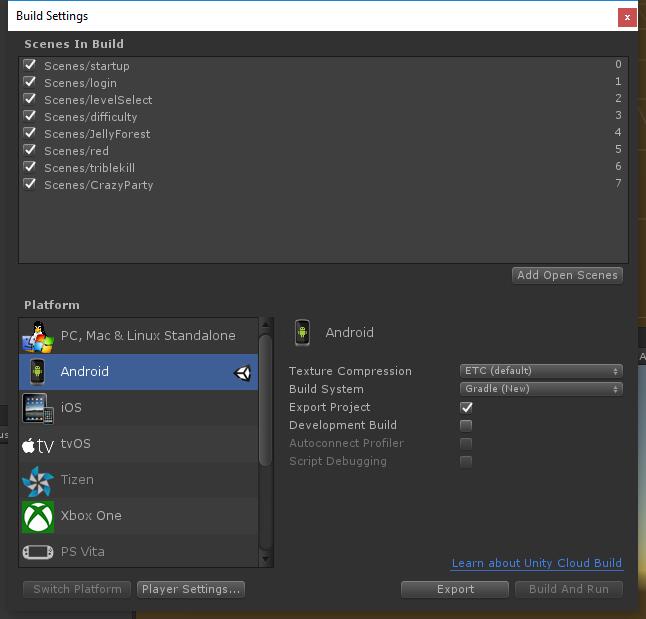646x619 pixels.
Task: Uncheck the Scenes/startup checkbox
Action: pyautogui.click(x=30, y=65)
